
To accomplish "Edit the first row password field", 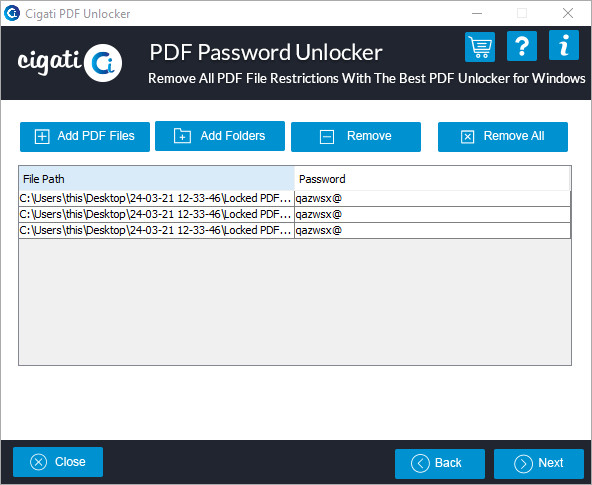I will pyautogui.click(x=432, y=199).
